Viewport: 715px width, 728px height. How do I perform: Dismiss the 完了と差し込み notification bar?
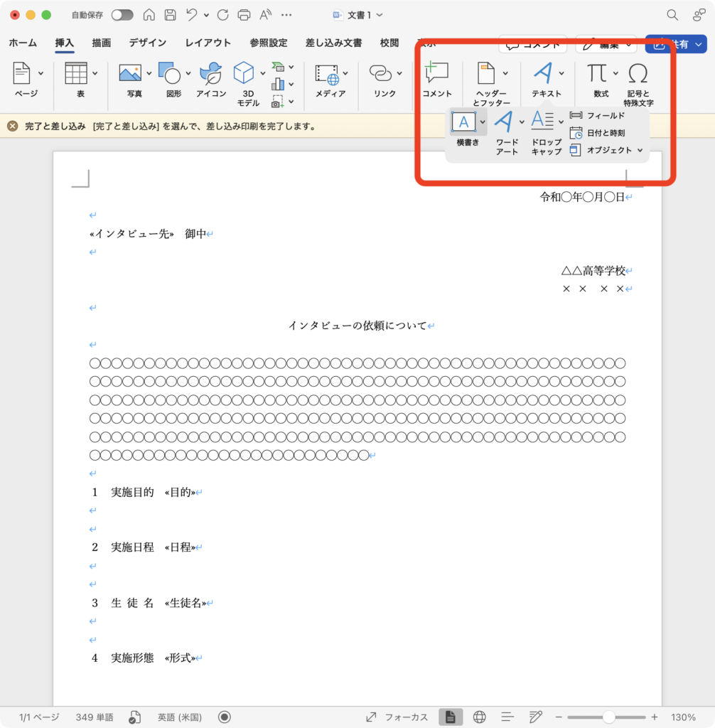[12, 126]
